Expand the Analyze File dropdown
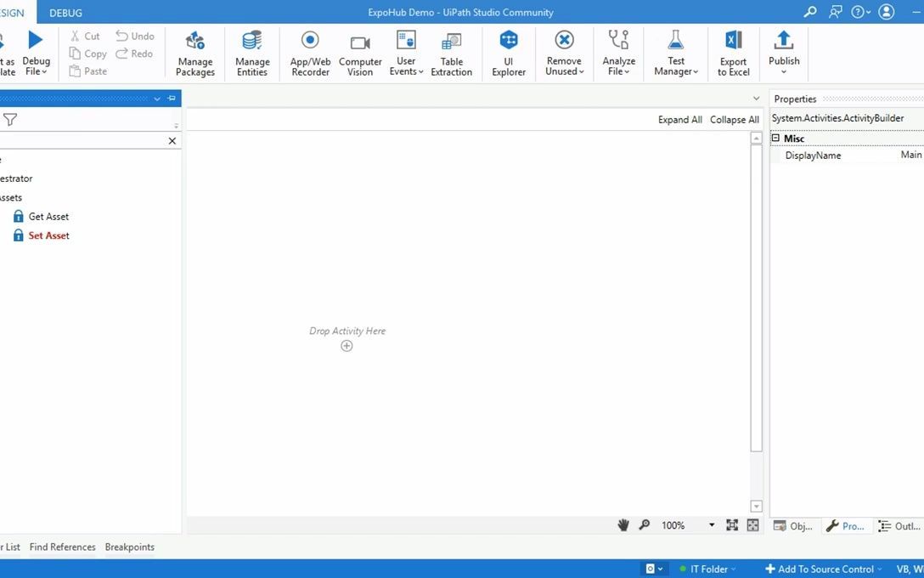 click(x=627, y=72)
